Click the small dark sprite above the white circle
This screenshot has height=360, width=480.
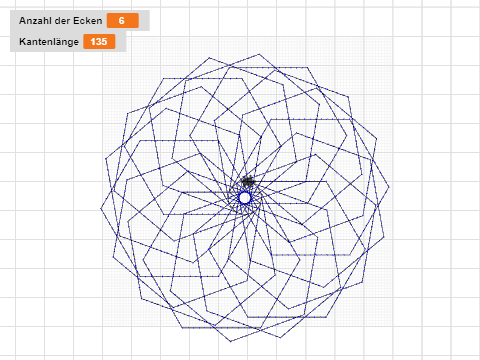click(x=248, y=182)
